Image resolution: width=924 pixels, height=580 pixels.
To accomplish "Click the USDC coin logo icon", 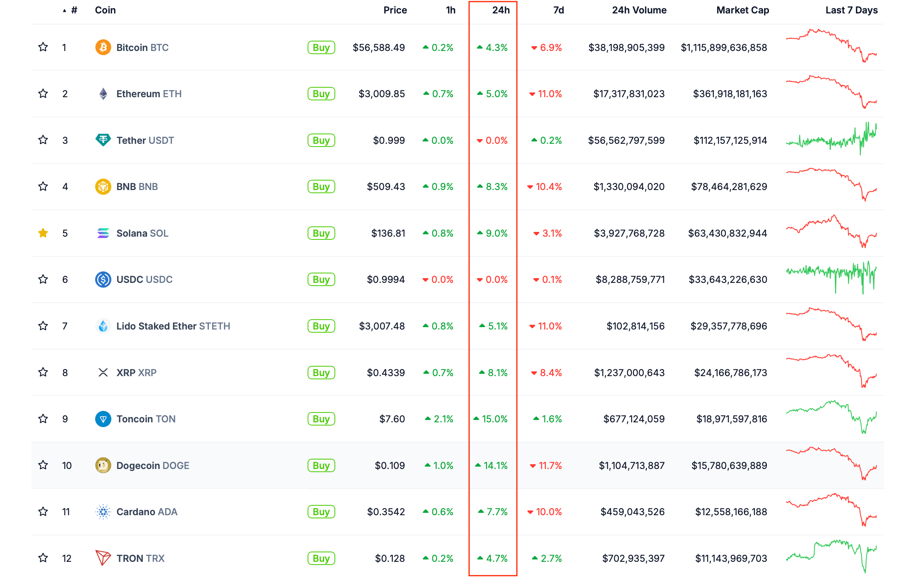I will (x=103, y=279).
